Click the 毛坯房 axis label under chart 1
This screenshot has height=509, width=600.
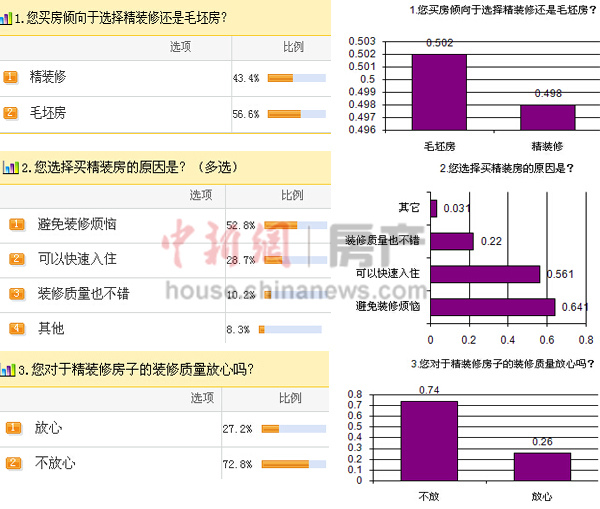click(x=440, y=147)
